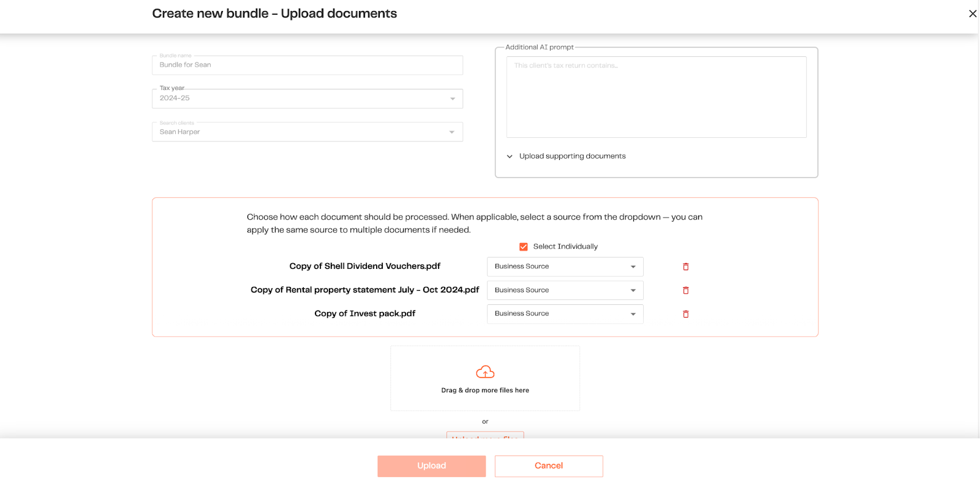The width and height of the screenshot is (980, 480).
Task: Delete the Rental property statement file
Action: 685,290
